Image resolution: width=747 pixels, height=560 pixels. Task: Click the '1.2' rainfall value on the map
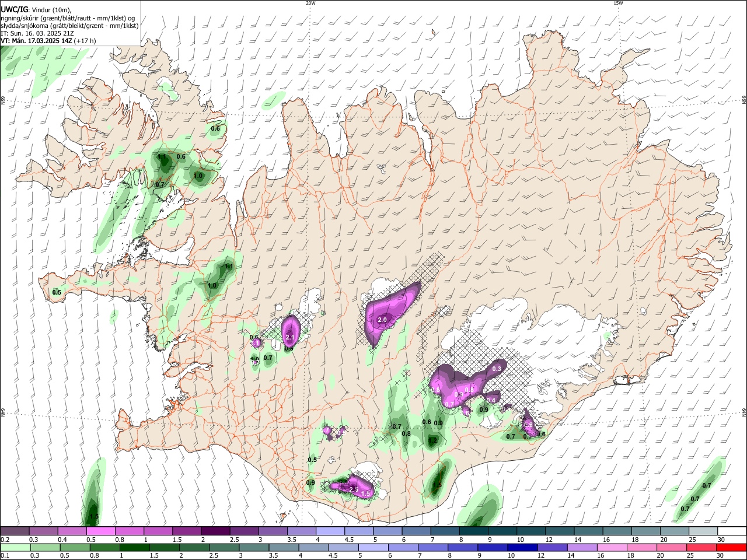(x=432, y=440)
